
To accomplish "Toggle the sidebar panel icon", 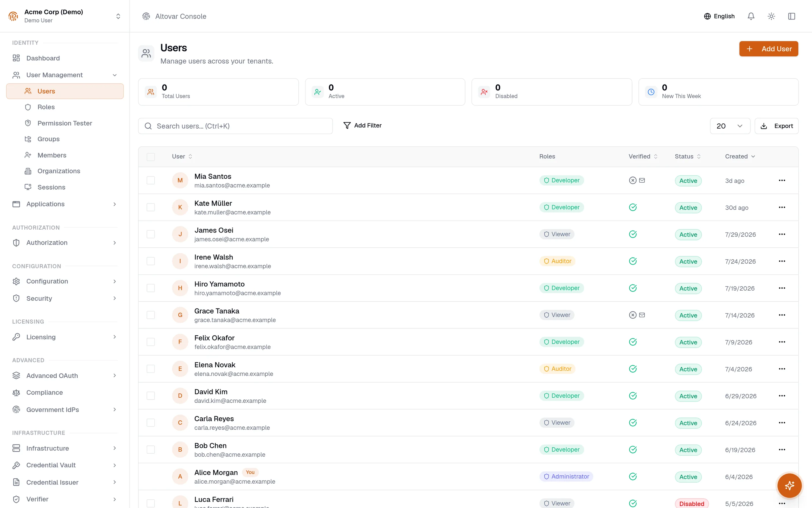I will pos(791,16).
